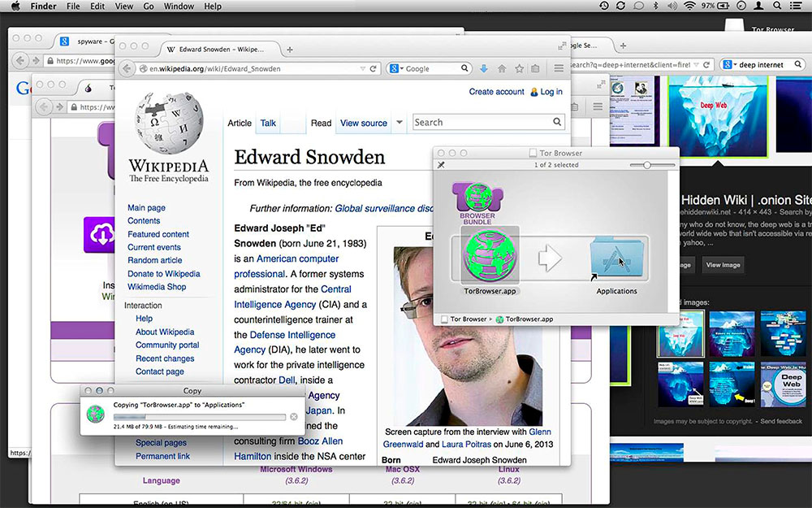This screenshot has width=812, height=508.
Task: Click the Deep Web circle related image thumbnail
Action: tap(783, 384)
